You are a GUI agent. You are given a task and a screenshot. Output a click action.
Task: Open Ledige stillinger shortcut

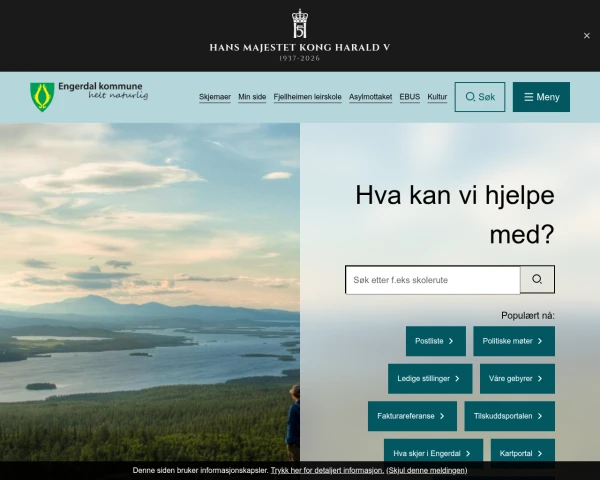click(430, 379)
